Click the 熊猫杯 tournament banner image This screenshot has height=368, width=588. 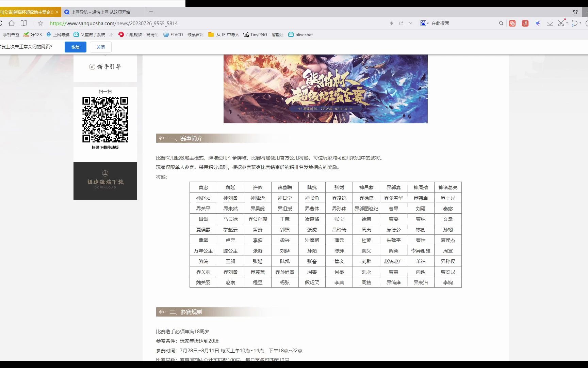coord(326,89)
